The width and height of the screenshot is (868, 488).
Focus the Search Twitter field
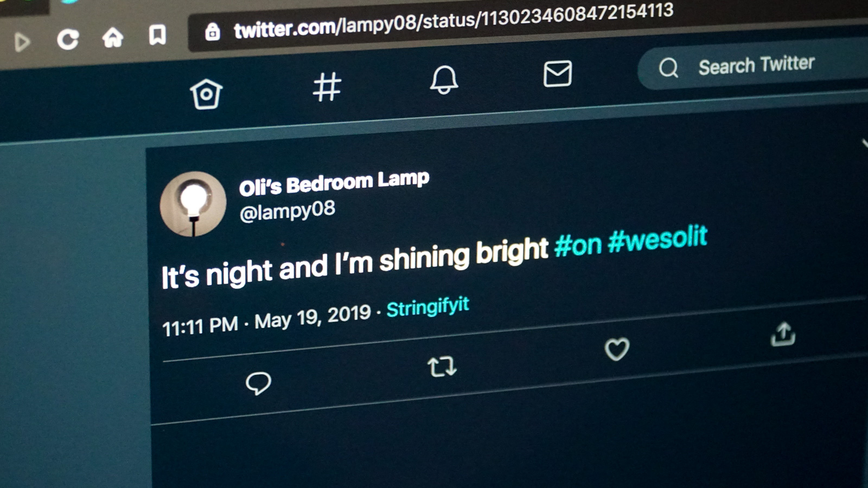[x=754, y=65]
